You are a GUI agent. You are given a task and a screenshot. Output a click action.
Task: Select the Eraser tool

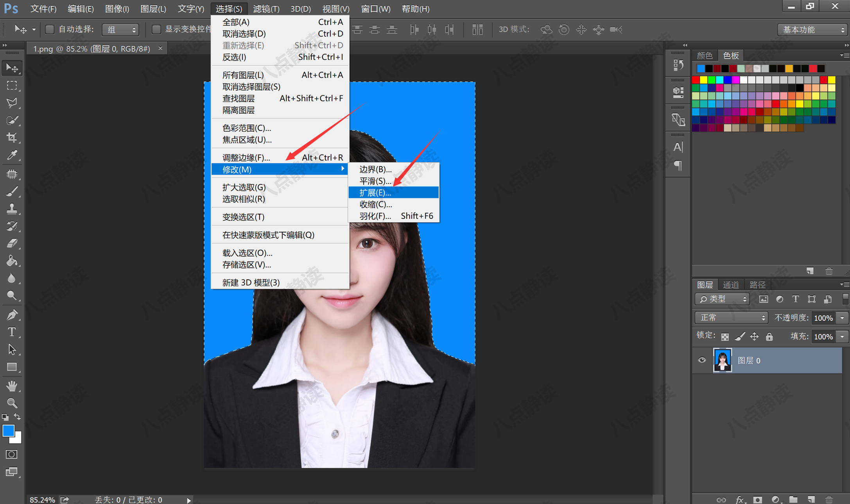pyautogui.click(x=12, y=243)
